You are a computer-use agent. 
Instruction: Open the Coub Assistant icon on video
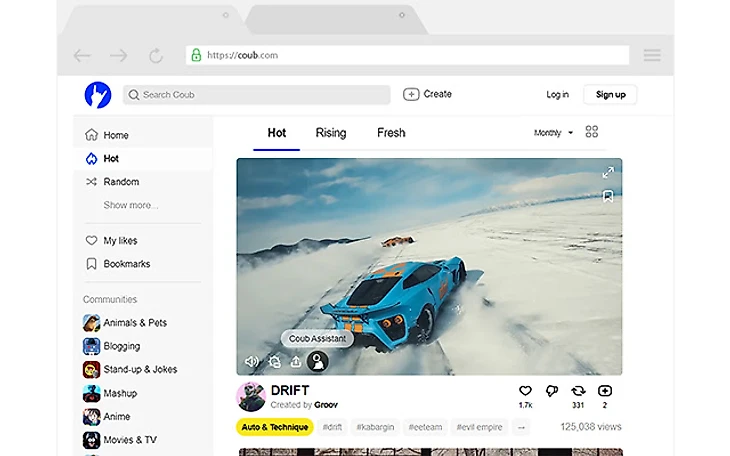tap(318, 362)
